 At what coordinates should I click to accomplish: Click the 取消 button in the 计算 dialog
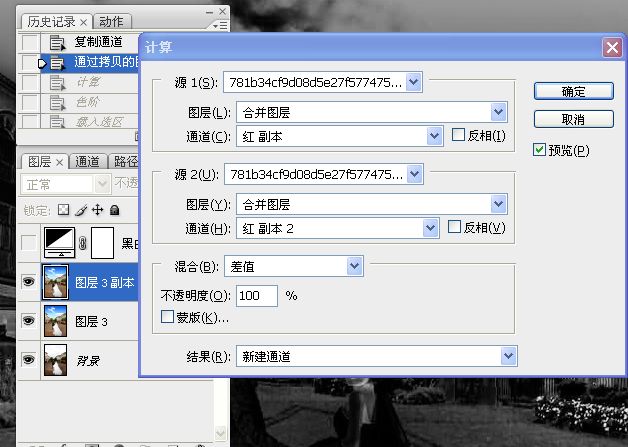pos(574,119)
